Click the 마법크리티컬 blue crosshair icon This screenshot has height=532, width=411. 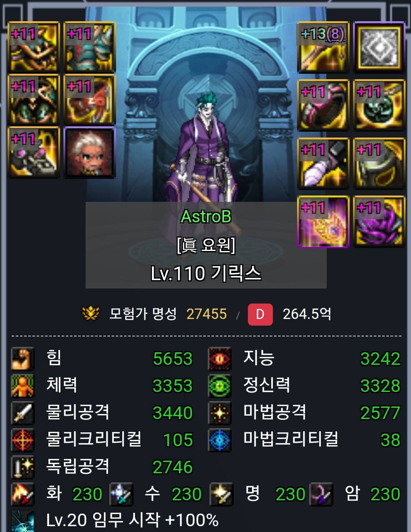coord(219,440)
